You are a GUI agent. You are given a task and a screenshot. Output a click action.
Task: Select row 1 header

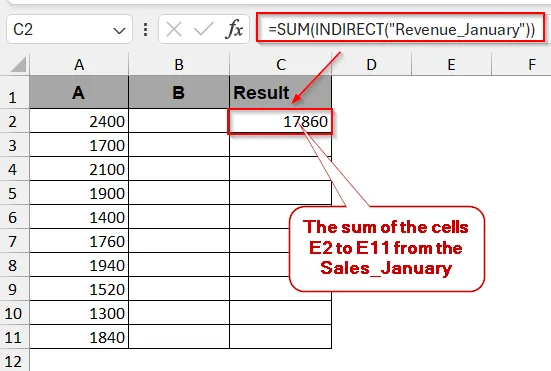(15, 92)
